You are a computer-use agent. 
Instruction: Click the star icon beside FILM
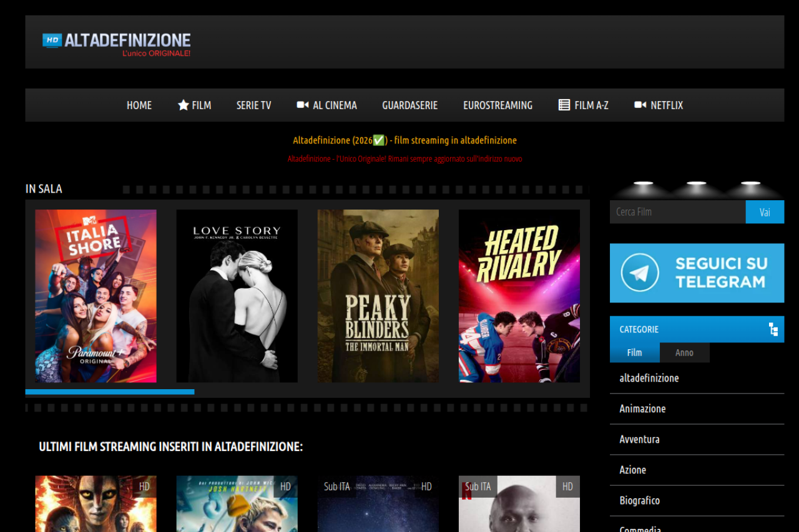[183, 105]
